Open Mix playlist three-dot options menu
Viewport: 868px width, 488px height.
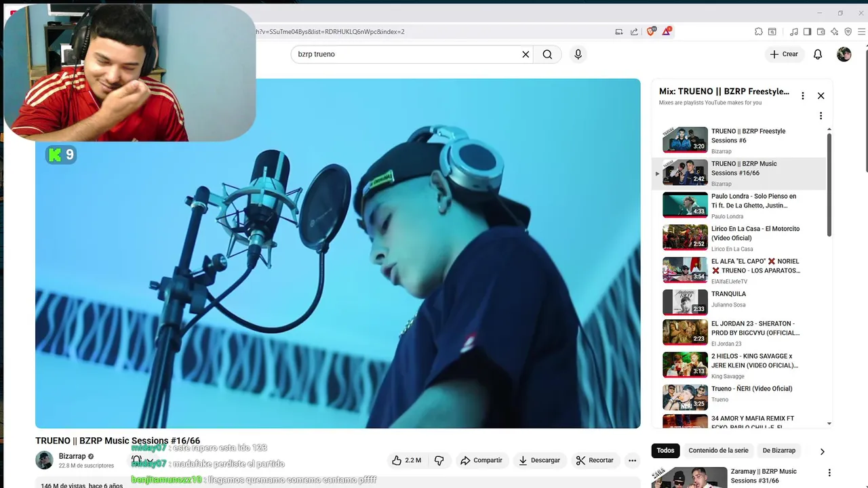tap(803, 96)
